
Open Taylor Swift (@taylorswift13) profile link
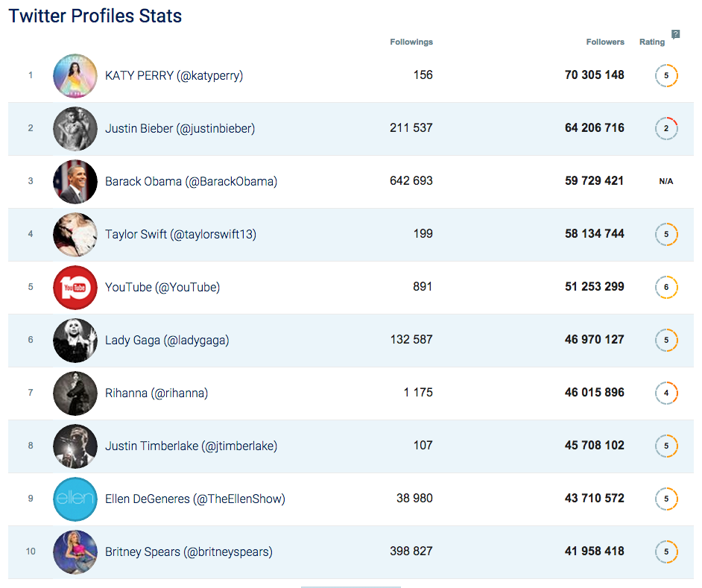[181, 234]
